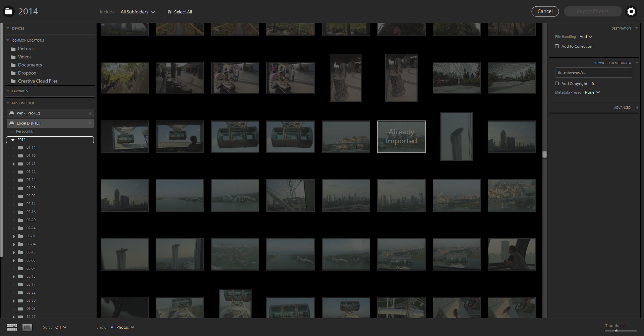This screenshot has width=644, height=336.
Task: Click the Documents folder icon
Action: pyautogui.click(x=13, y=65)
